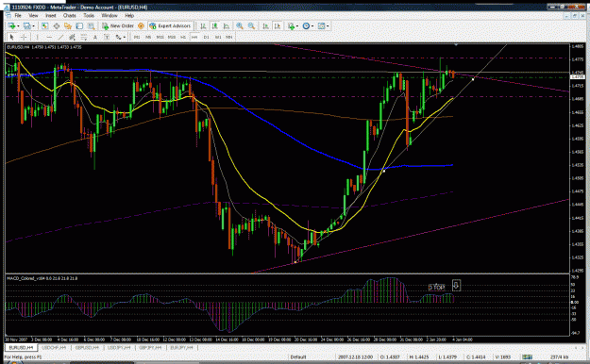Switch chart to M15 timeframe
This screenshot has width=590, height=364.
(x=160, y=37)
